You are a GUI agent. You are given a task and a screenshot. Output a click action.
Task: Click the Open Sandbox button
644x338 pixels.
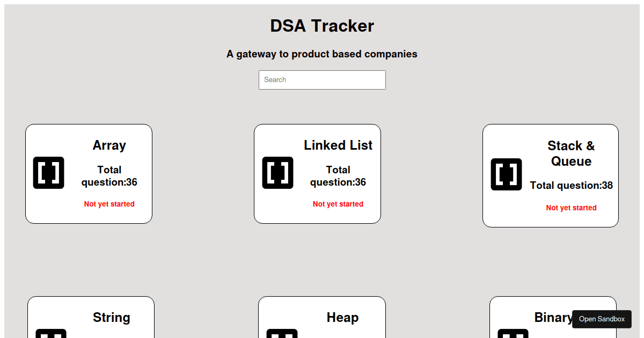602,319
